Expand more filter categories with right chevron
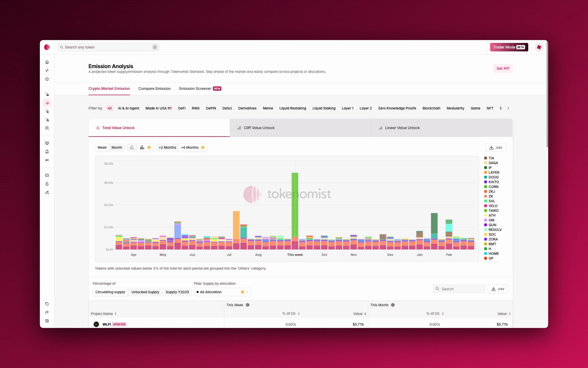588x368 pixels. coord(508,108)
